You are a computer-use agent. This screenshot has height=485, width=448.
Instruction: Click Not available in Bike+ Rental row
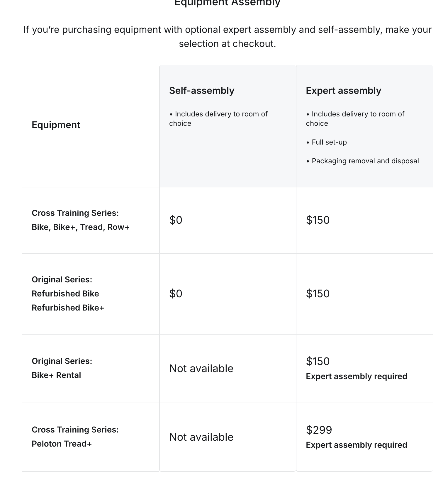201,369
